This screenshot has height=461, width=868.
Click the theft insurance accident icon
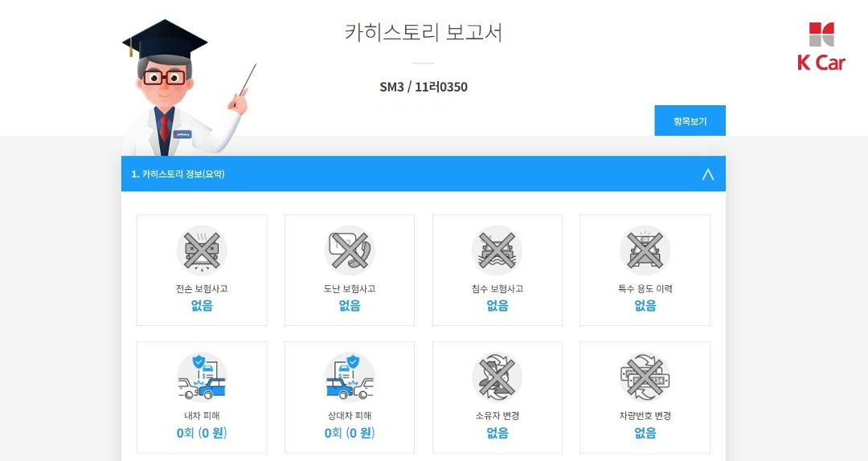pyautogui.click(x=350, y=251)
